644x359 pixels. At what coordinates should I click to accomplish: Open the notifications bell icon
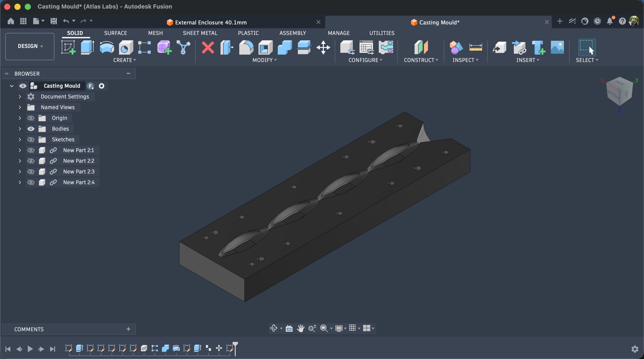click(x=610, y=21)
